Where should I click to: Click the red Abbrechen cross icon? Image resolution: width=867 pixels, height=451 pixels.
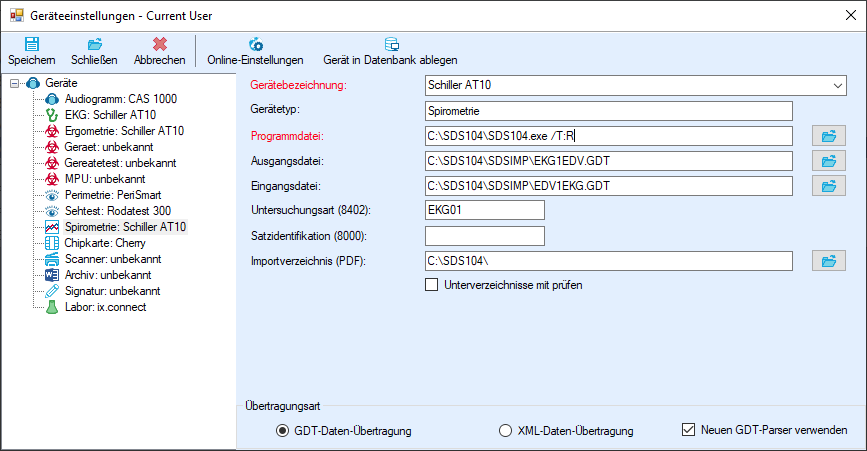click(x=160, y=44)
